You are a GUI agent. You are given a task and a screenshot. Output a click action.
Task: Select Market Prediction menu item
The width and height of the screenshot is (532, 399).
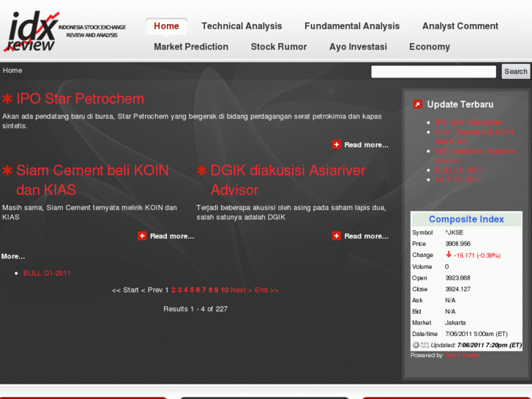(x=191, y=47)
